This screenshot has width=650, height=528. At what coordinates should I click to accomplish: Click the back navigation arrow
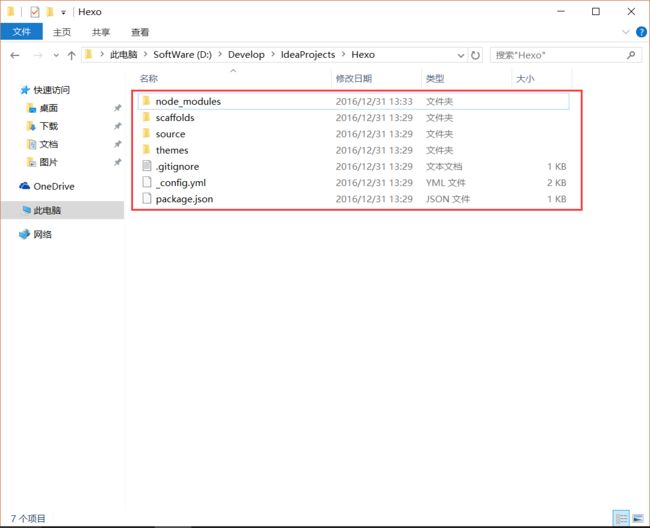pyautogui.click(x=15, y=55)
